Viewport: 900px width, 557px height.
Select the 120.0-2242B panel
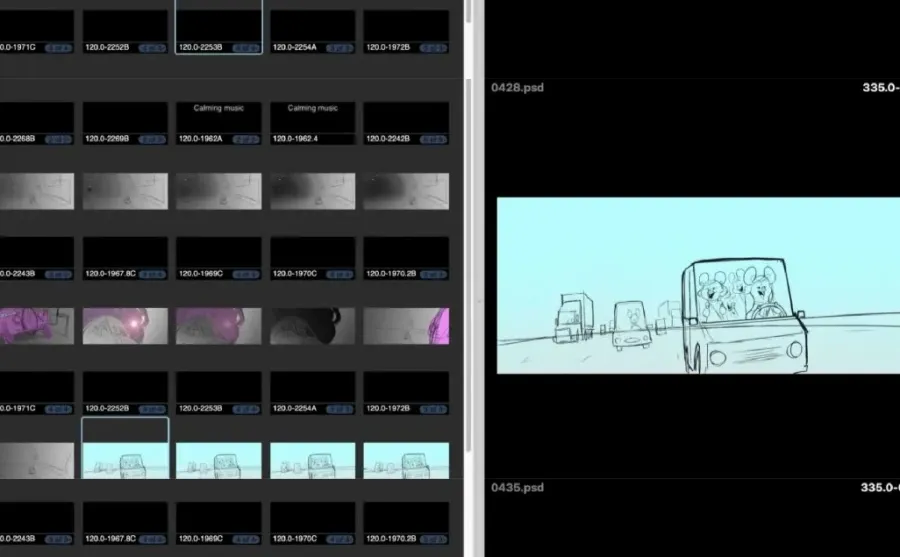tap(406, 123)
